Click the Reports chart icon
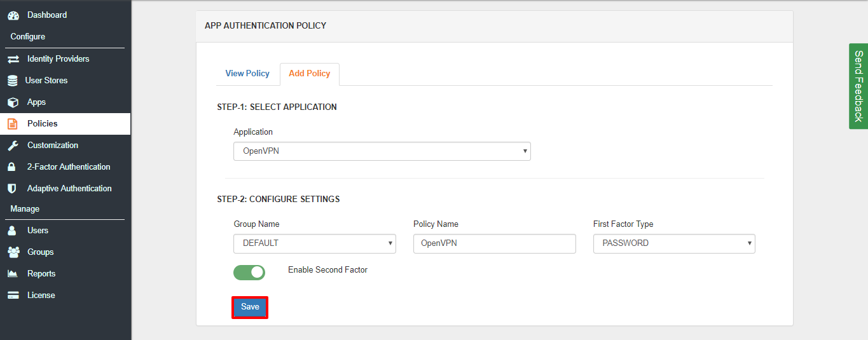This screenshot has height=340, width=868. click(x=13, y=274)
